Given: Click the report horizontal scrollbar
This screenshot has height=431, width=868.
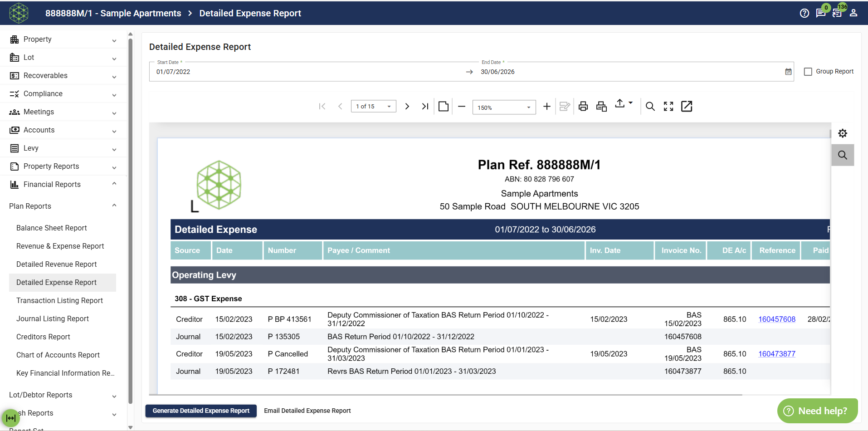Looking at the screenshot, I should click(446, 395).
